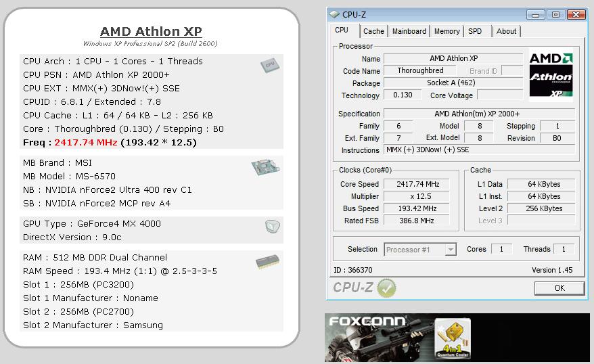Image resolution: width=594 pixels, height=364 pixels.
Task: Open the About tab
Action: point(507,31)
